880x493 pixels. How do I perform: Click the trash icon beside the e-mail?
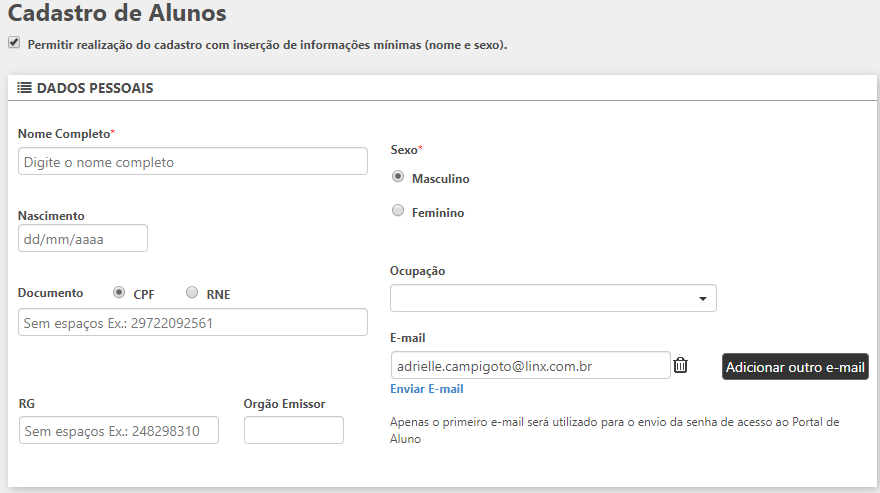681,365
